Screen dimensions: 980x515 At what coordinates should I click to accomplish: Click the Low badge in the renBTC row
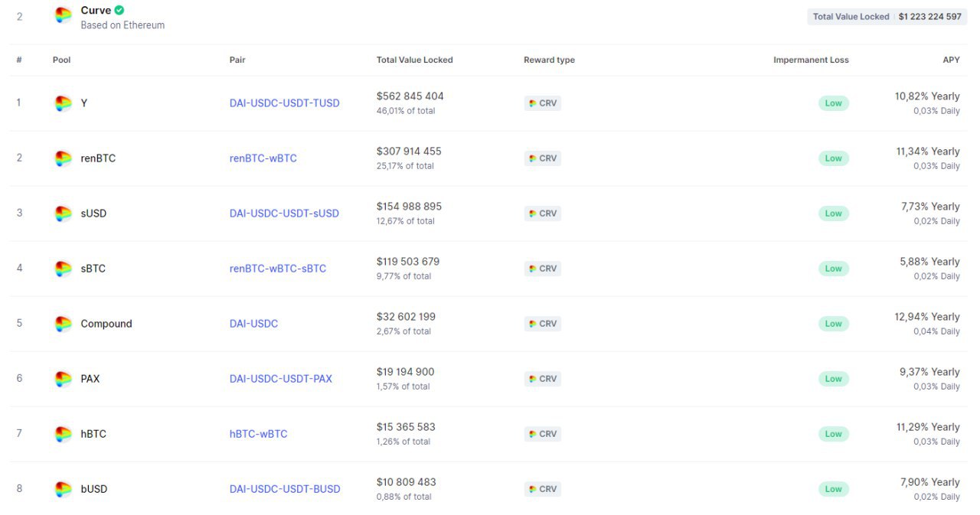[834, 158]
